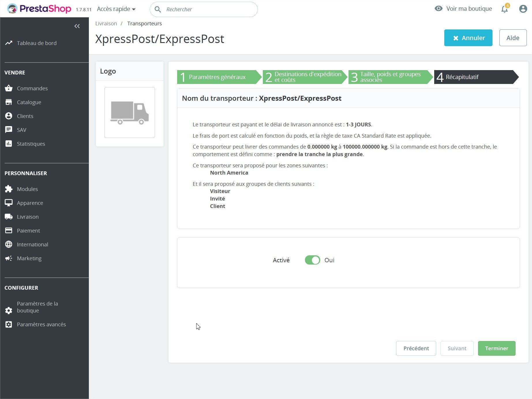Click the Terminer button

click(497, 348)
